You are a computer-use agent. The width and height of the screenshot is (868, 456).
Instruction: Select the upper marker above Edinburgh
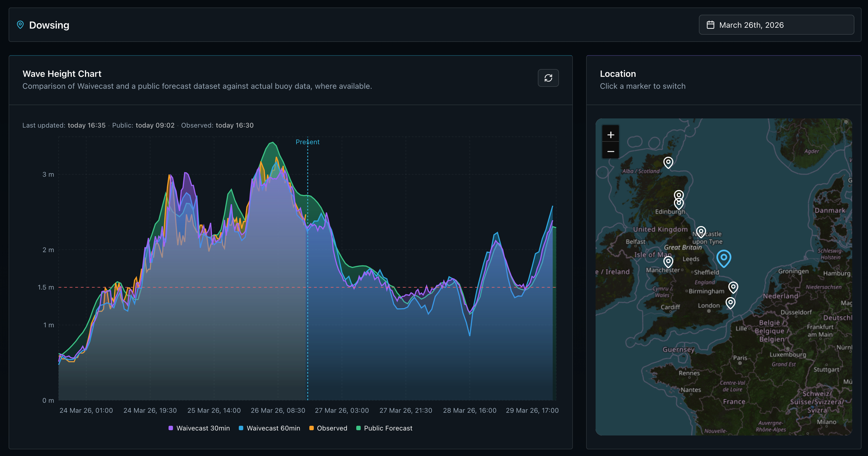[679, 195]
